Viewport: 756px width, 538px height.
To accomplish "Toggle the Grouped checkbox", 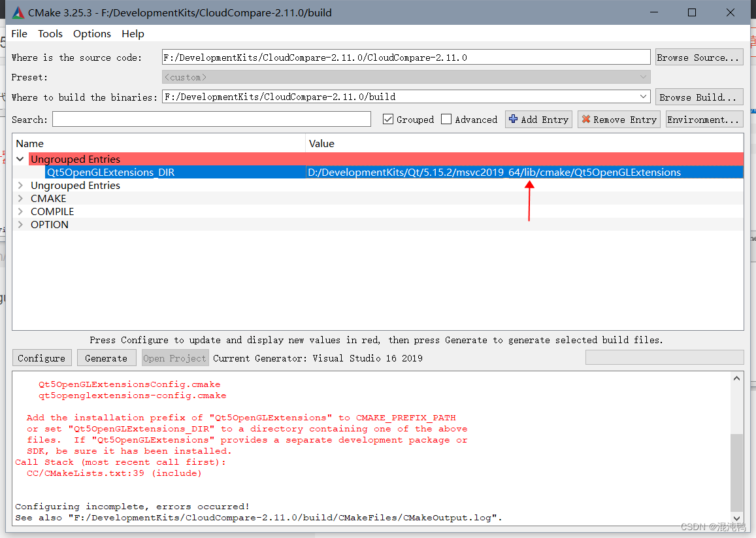I will point(388,119).
